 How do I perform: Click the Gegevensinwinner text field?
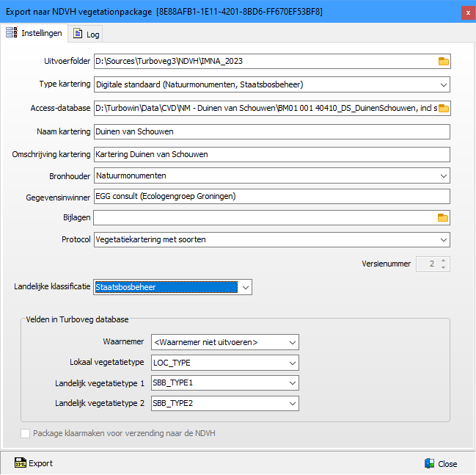tap(271, 196)
